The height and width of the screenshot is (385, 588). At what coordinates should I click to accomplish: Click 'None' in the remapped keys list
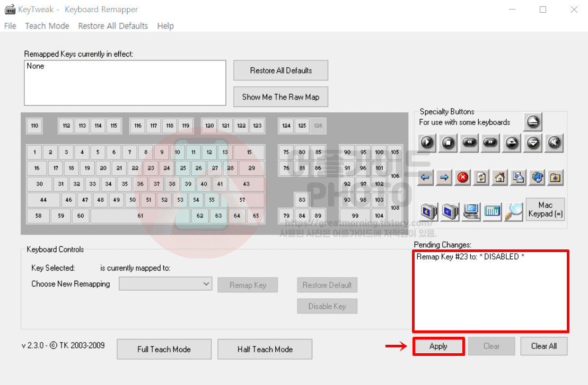coord(36,66)
